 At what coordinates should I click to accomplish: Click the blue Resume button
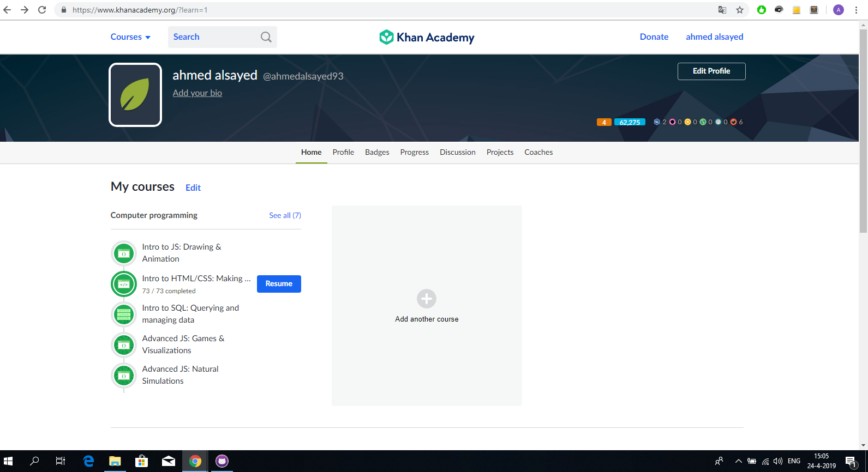279,284
